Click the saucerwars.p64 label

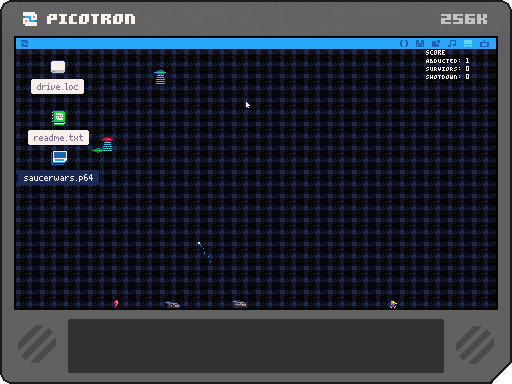click(58, 178)
